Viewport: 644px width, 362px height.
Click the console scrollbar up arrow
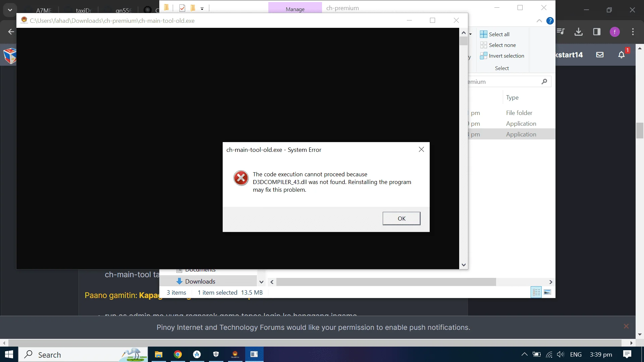coord(464,33)
